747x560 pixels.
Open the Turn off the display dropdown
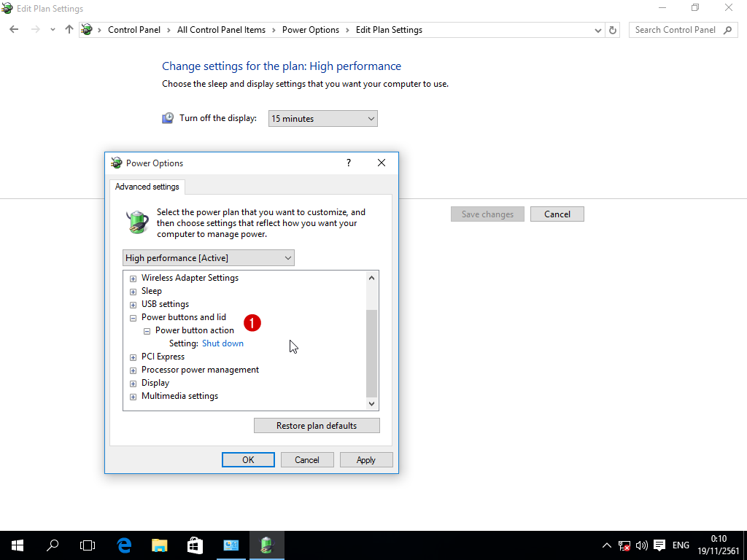[x=322, y=119]
